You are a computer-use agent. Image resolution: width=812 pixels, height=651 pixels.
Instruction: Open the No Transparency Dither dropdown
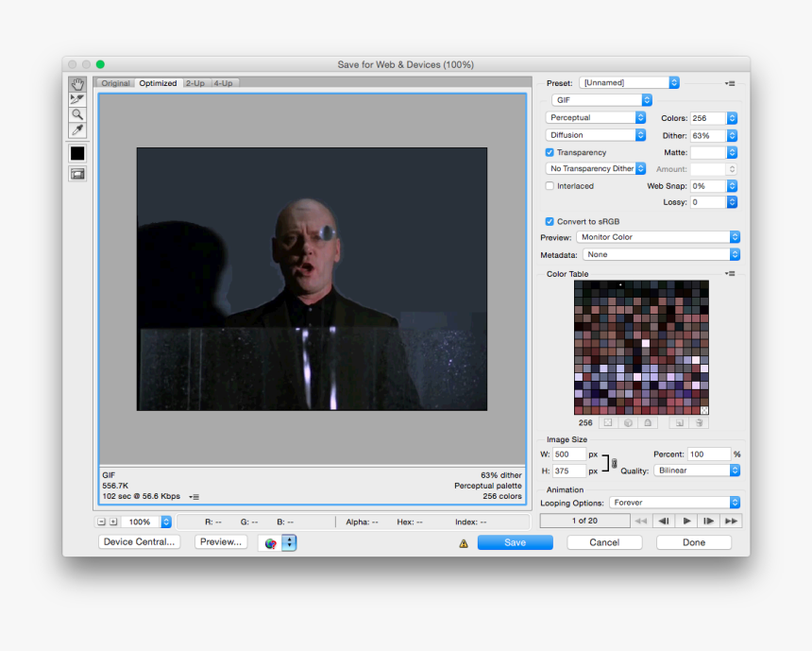click(x=596, y=168)
